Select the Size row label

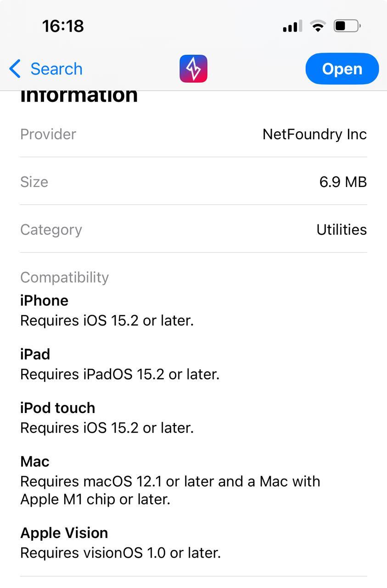[34, 182]
